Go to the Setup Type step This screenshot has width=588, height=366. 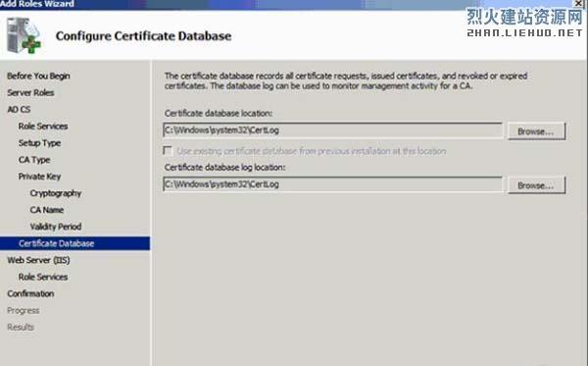(39, 143)
